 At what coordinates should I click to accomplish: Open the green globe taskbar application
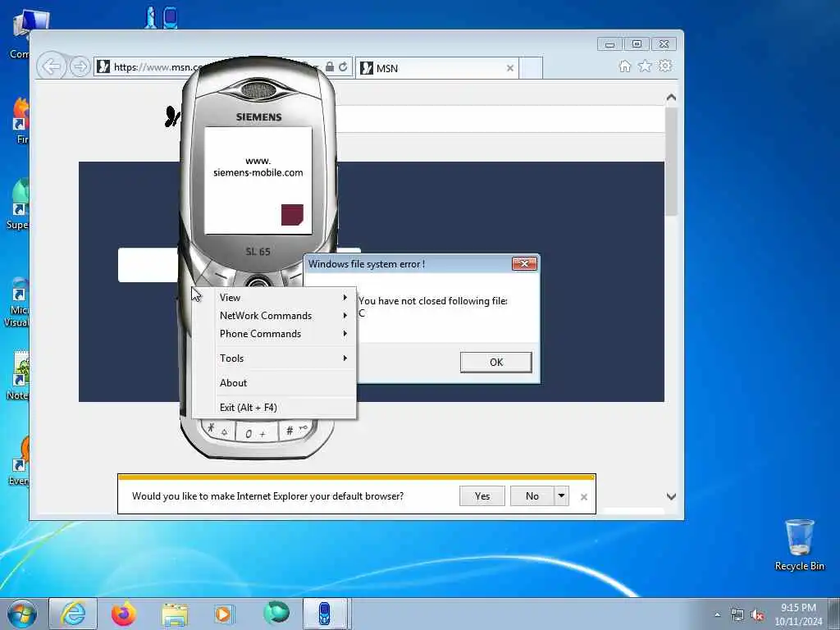276,613
